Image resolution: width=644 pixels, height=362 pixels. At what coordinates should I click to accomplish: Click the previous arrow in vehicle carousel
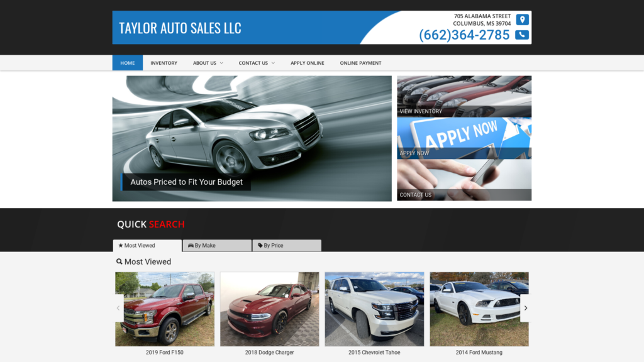click(x=118, y=308)
